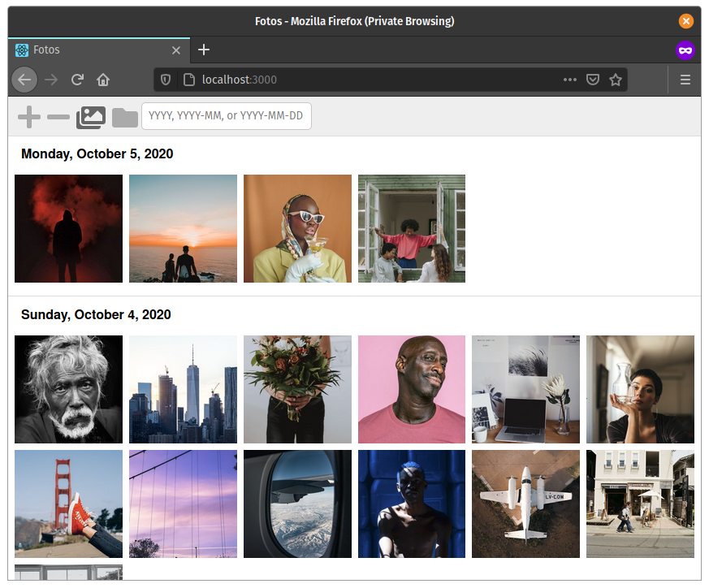Open the tracking protection shield icon
The width and height of the screenshot is (709, 588).
click(166, 80)
